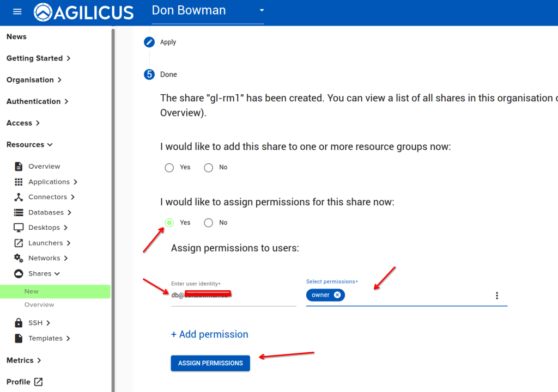The width and height of the screenshot is (558, 392).
Task: Open the three-dot menu beside permissions
Action: (496, 296)
